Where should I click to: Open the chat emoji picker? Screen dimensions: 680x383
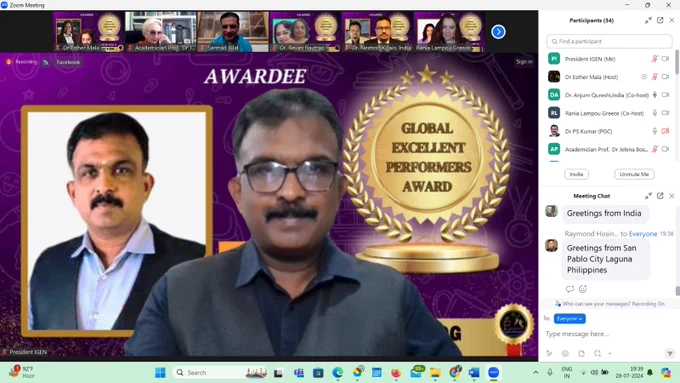click(565, 354)
